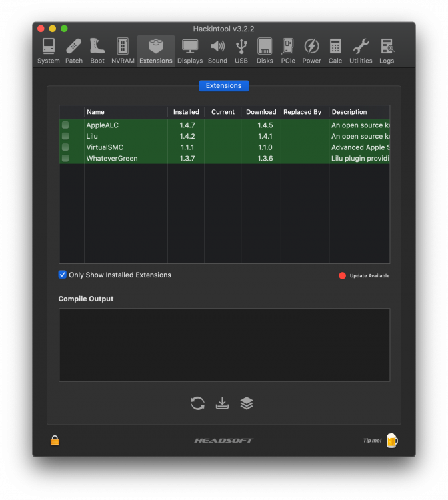Open the Utilities section
Viewport: 448px width, 500px height.
(361, 51)
